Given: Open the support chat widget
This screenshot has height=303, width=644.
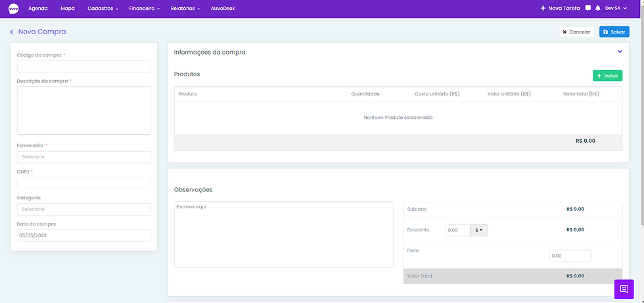Looking at the screenshot, I should [x=624, y=289].
